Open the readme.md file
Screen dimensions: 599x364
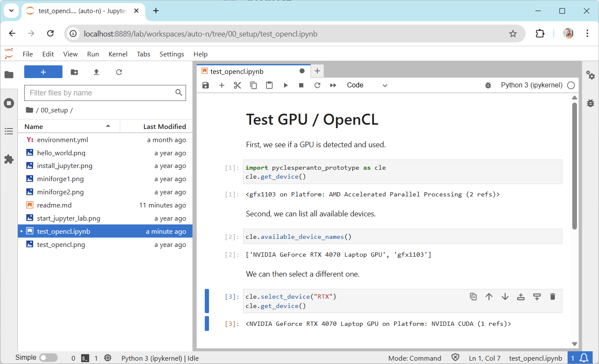point(54,205)
